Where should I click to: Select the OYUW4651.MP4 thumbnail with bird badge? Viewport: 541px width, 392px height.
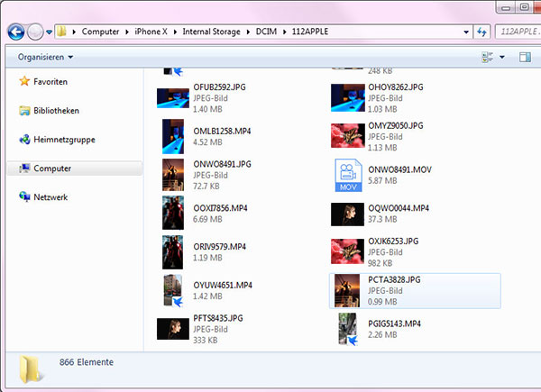173,290
